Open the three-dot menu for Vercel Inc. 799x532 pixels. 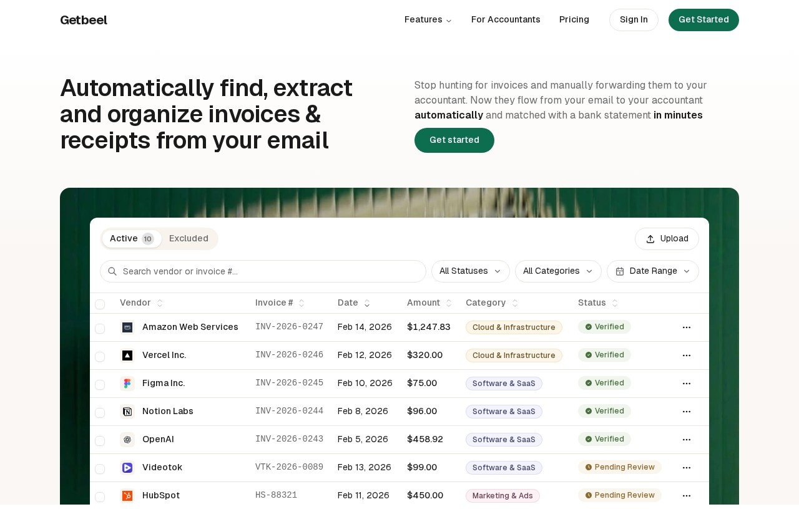(687, 355)
